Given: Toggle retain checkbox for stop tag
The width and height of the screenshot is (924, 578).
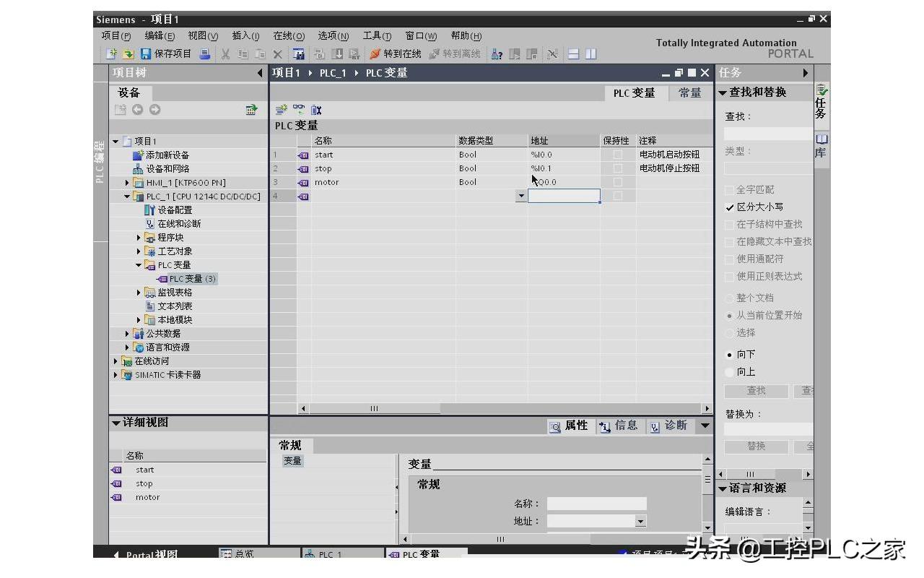Looking at the screenshot, I should coord(617,168).
